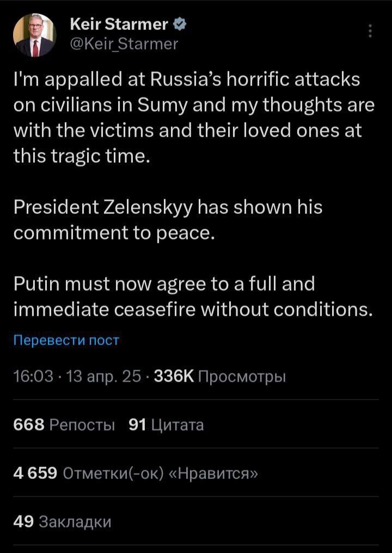Screen dimensions: 392x553
Task: Open the "Отметки(-ок) «Нравится»" likes label
Action: tap(161, 473)
